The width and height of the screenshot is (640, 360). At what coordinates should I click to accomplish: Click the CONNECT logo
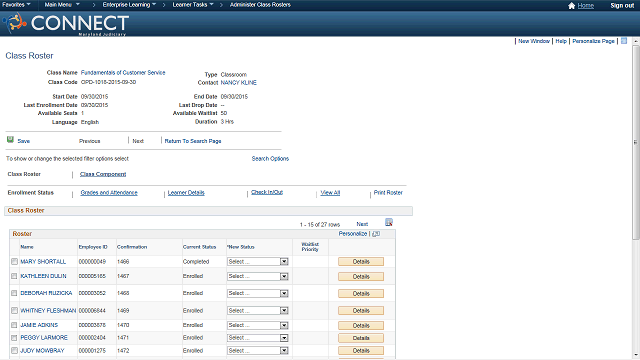click(66, 23)
